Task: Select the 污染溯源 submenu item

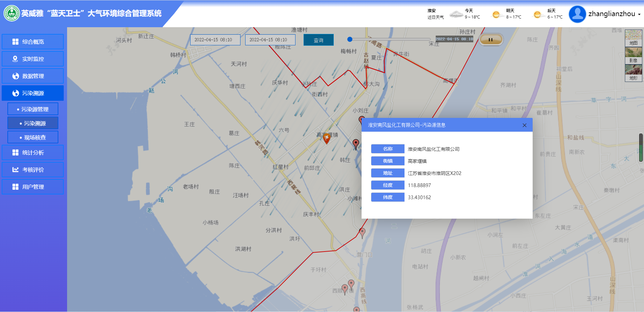Action: [33, 123]
